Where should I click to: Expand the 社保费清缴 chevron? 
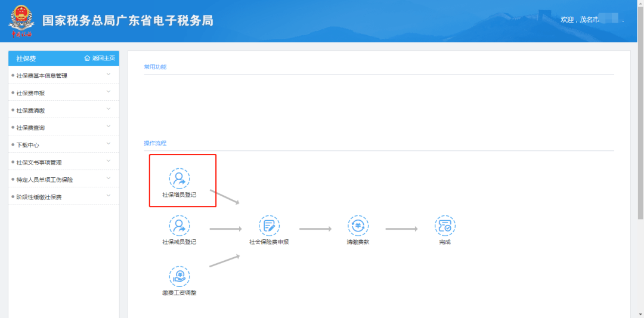(109, 109)
